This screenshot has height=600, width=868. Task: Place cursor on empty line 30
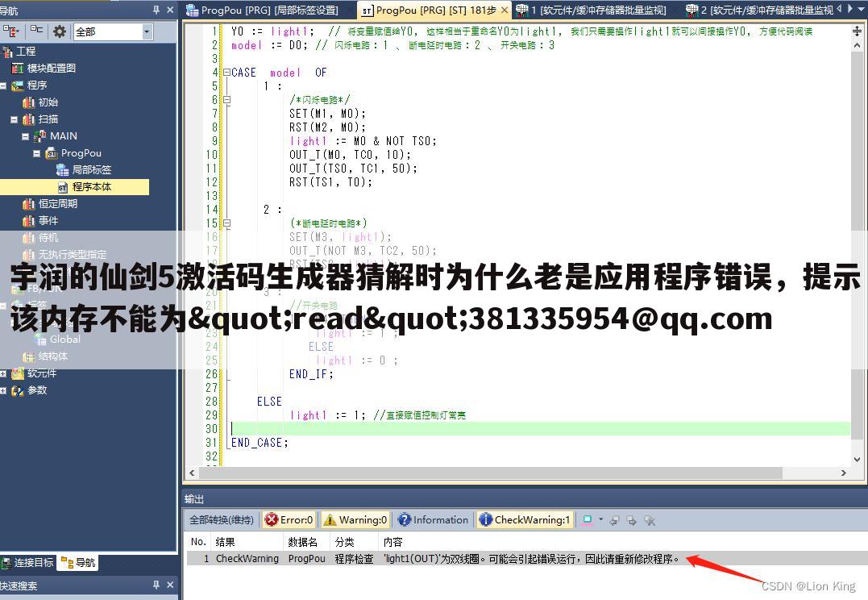tap(540, 429)
